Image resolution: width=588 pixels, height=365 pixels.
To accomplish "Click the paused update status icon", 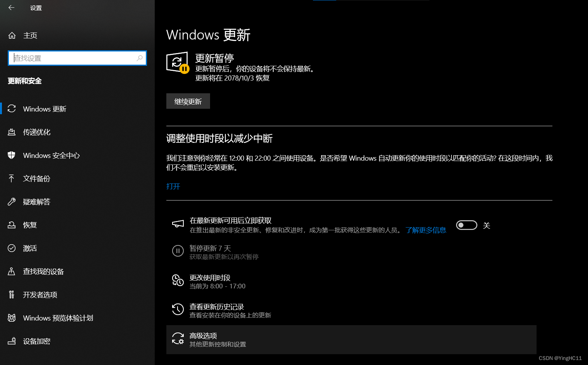I will [x=178, y=63].
